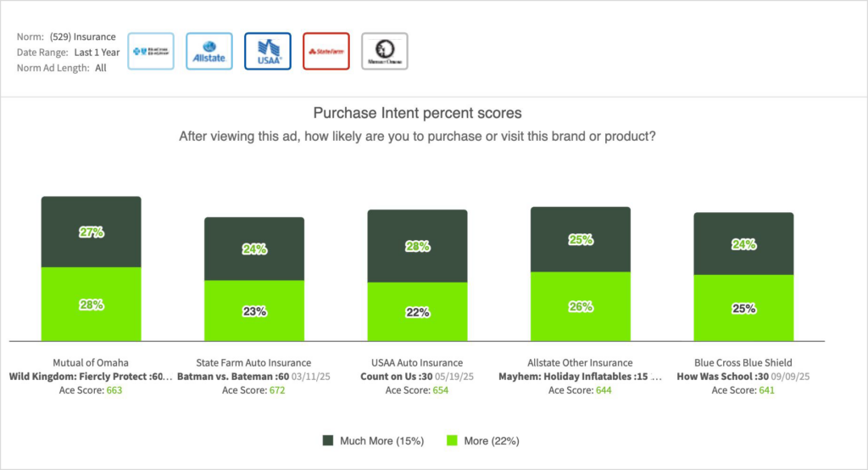This screenshot has width=868, height=470.
Task: Click State Farm 23% More bar segment
Action: pyautogui.click(x=253, y=311)
